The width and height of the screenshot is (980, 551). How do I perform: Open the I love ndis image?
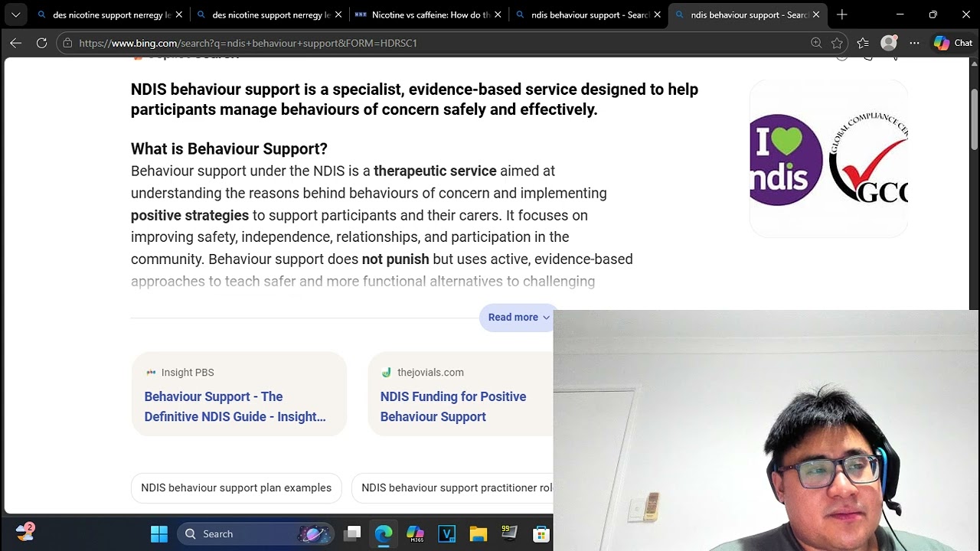pos(786,159)
